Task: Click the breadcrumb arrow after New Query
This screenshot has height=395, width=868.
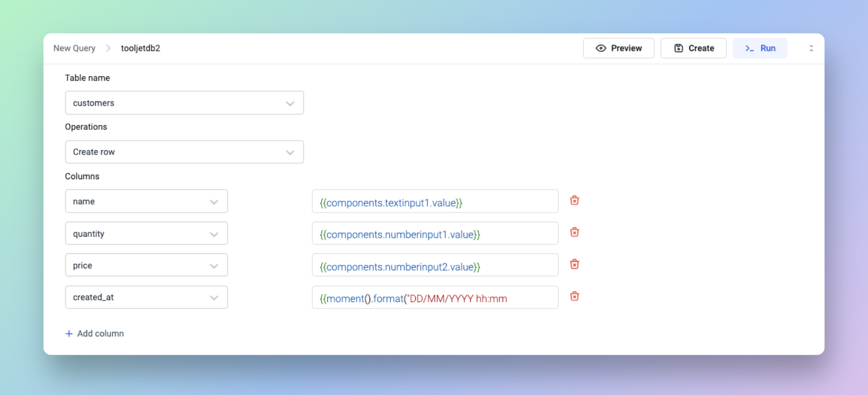Action: pos(108,48)
